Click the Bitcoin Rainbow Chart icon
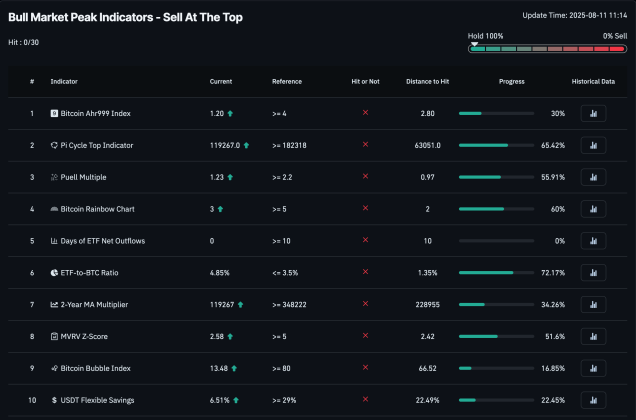The image size is (636, 420). 54,209
